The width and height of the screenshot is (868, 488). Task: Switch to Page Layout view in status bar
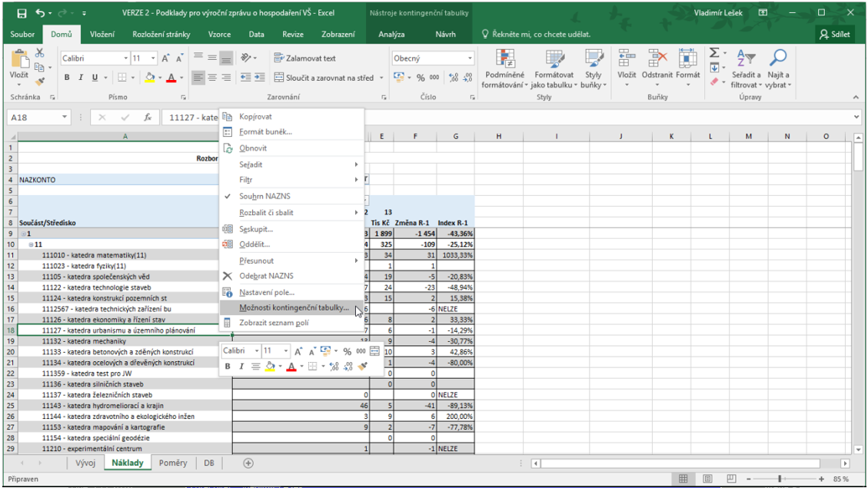(707, 479)
